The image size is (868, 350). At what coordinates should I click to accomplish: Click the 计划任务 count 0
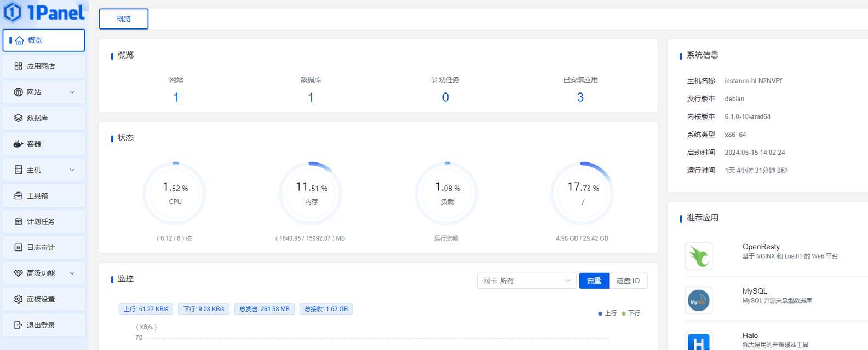[x=445, y=97]
